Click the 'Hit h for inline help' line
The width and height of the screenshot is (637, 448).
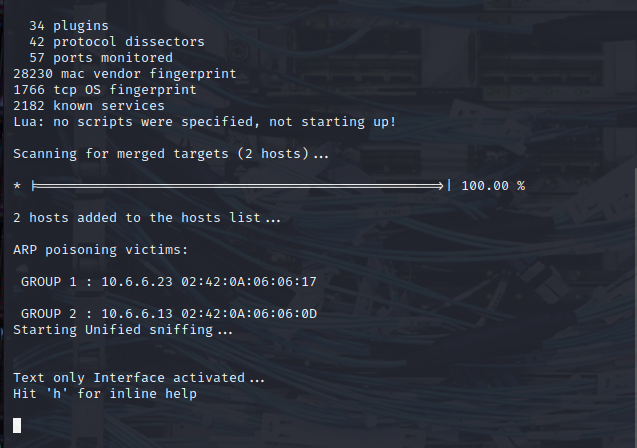coord(105,394)
